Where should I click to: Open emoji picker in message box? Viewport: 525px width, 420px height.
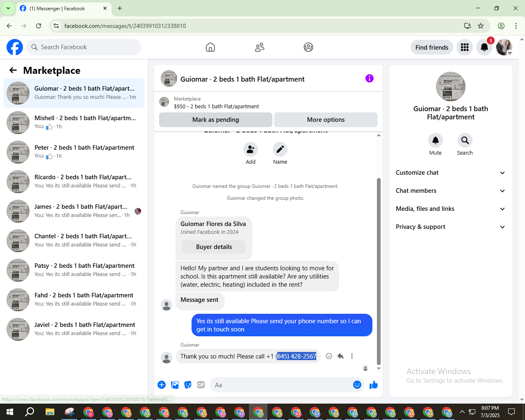pyautogui.click(x=357, y=385)
